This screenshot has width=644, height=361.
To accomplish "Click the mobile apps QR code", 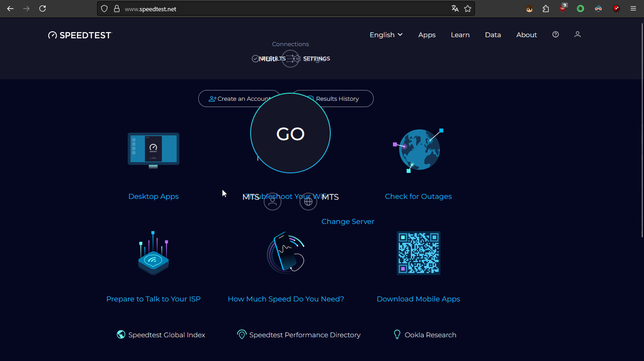I will [x=418, y=253].
